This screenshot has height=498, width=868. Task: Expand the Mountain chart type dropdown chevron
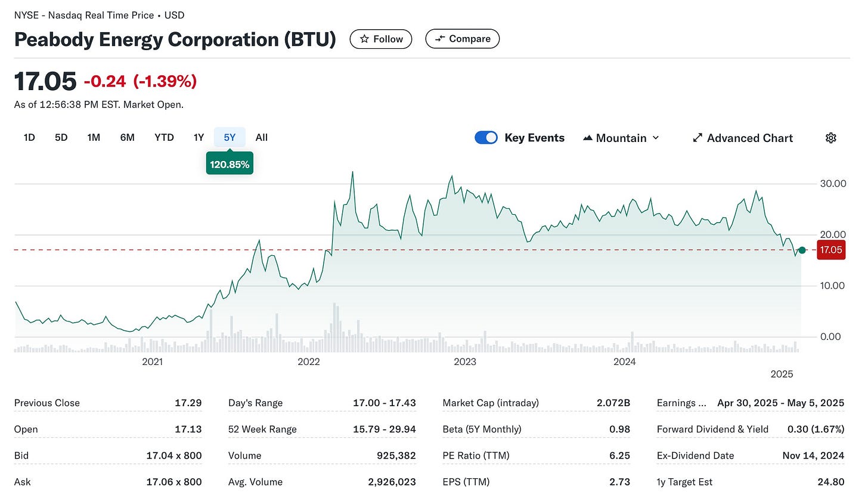coord(656,138)
